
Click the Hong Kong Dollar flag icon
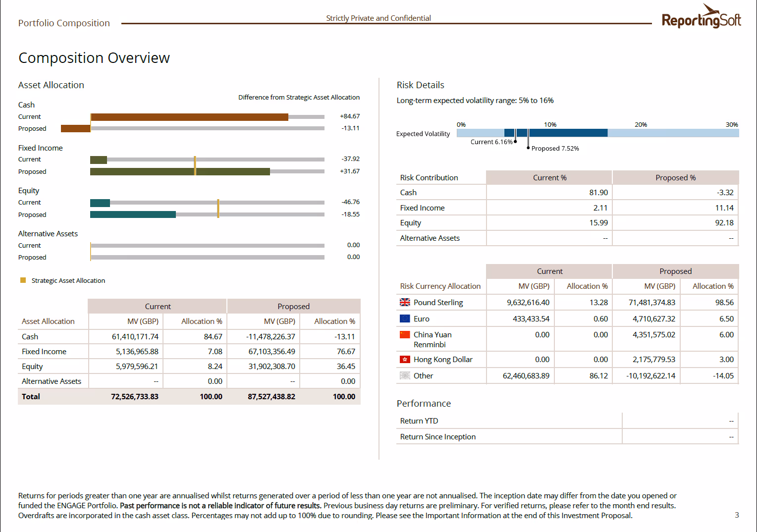coord(405,359)
